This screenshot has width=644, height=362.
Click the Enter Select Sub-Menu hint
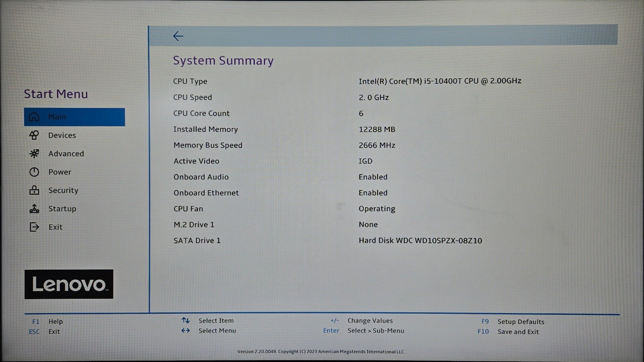[364, 330]
